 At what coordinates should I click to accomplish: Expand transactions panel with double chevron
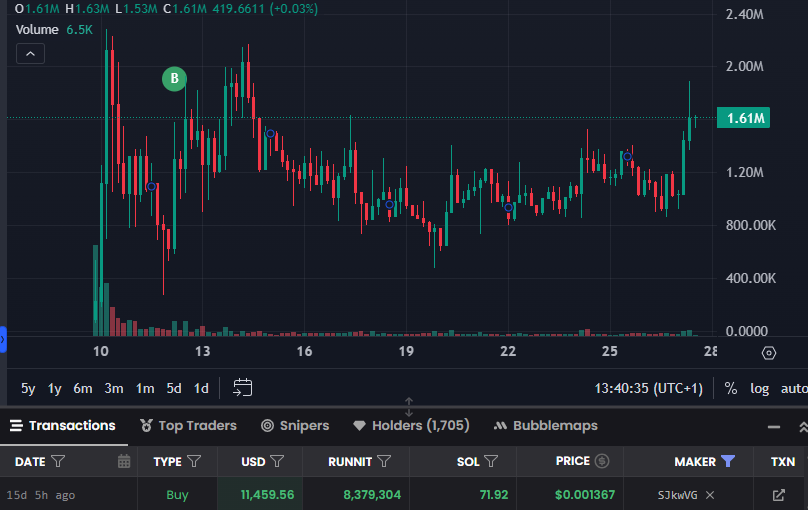tap(803, 427)
